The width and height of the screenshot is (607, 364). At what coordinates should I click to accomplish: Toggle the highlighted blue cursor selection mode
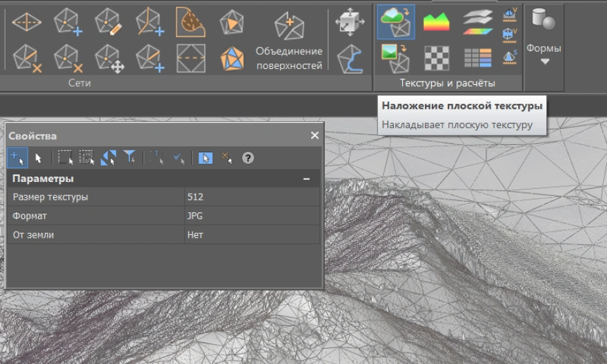tap(206, 158)
